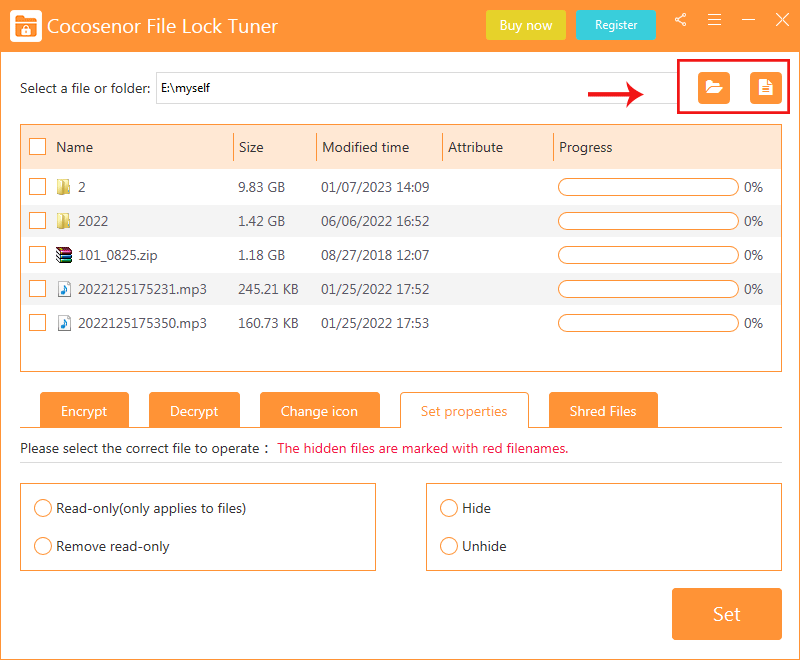
Task: Select the folder name "2022"
Action: click(x=93, y=221)
